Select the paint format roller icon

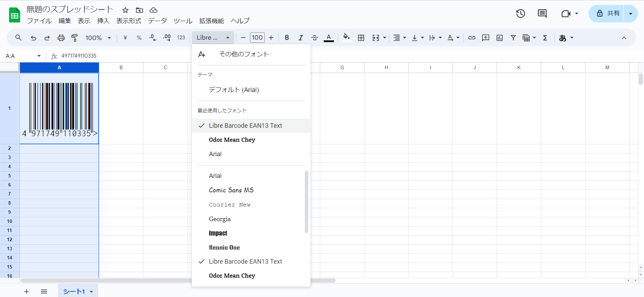(x=74, y=38)
